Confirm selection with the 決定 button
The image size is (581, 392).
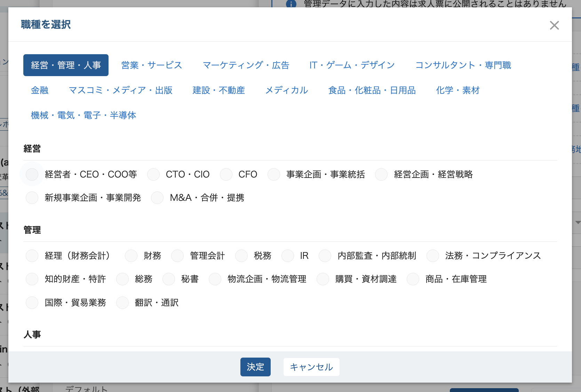(x=255, y=367)
